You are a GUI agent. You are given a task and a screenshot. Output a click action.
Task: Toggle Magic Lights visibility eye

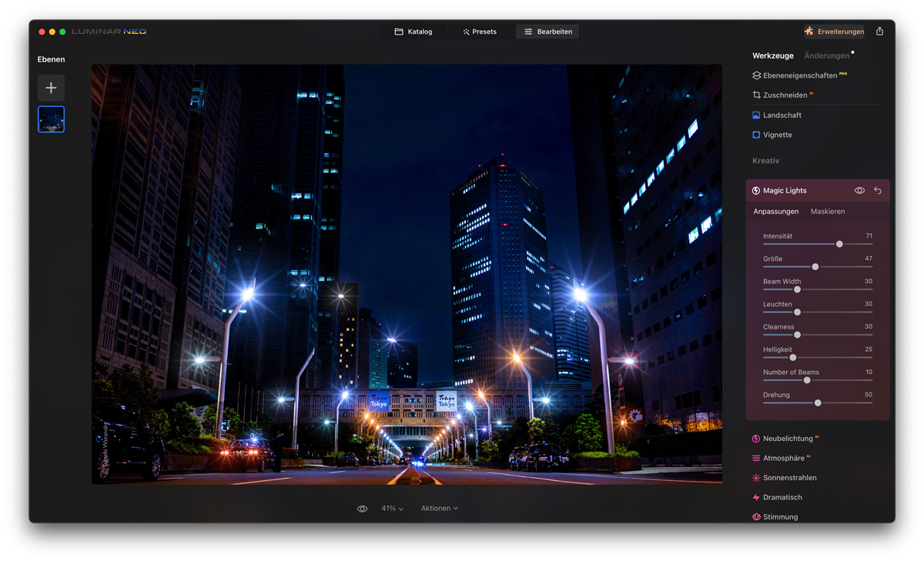(859, 190)
